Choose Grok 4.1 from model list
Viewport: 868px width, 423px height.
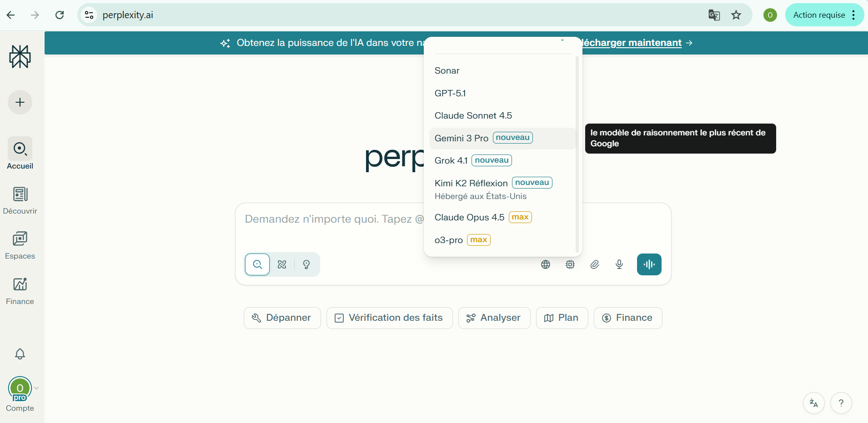click(451, 160)
